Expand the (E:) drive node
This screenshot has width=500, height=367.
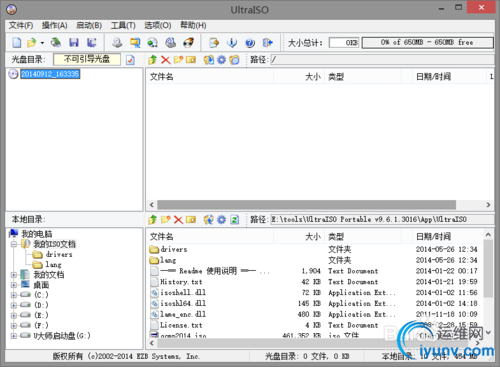click(x=14, y=315)
